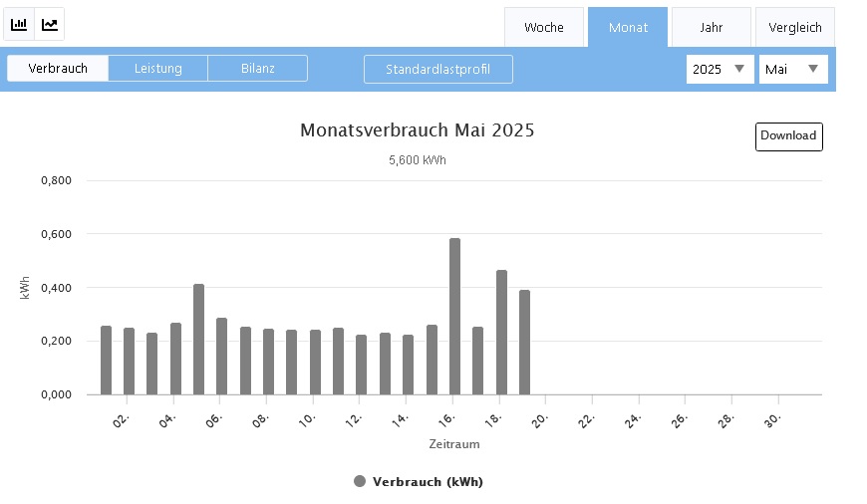Select the Verbrauch view toggle
Image resolution: width=867 pixels, height=504 pixels.
coord(58,69)
